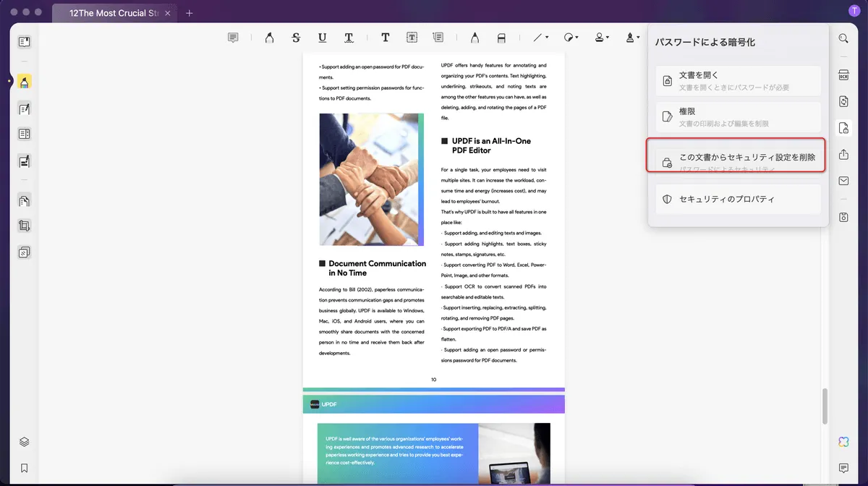868x486 pixels.
Task: Run the OCR text recognition tool
Action: (843, 75)
